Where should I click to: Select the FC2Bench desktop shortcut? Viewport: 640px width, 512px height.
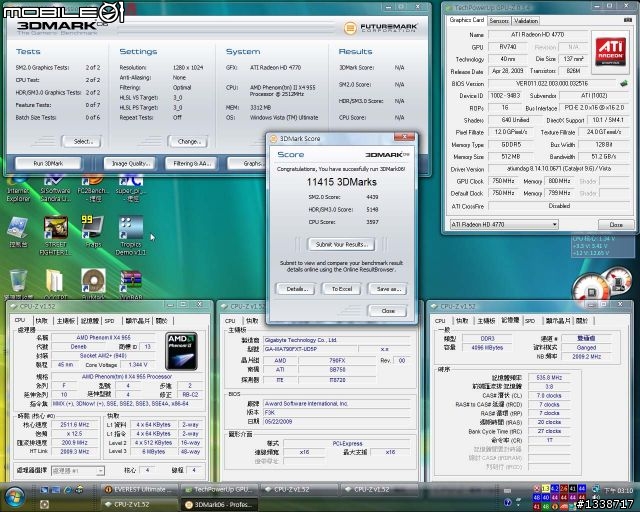tap(93, 189)
